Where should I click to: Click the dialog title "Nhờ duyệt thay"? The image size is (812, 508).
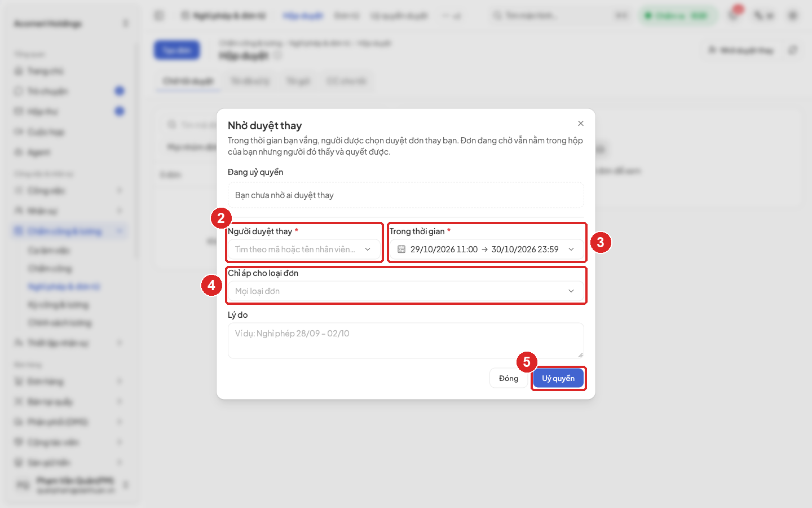coord(265,126)
